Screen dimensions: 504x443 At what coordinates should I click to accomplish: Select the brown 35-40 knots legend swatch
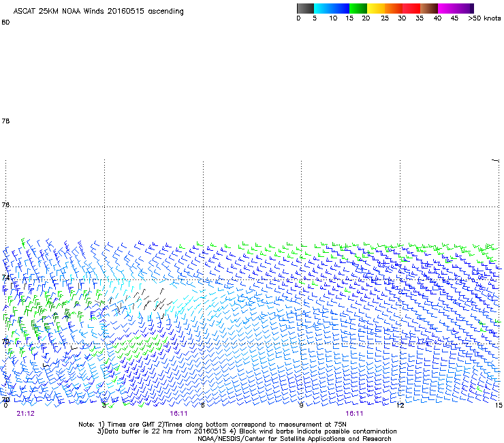(x=429, y=8)
